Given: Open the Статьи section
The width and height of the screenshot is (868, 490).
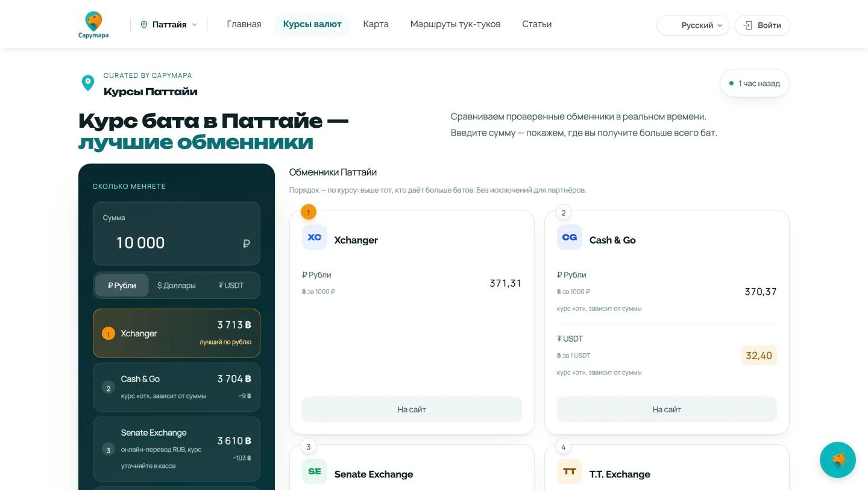Looking at the screenshot, I should pos(537,24).
